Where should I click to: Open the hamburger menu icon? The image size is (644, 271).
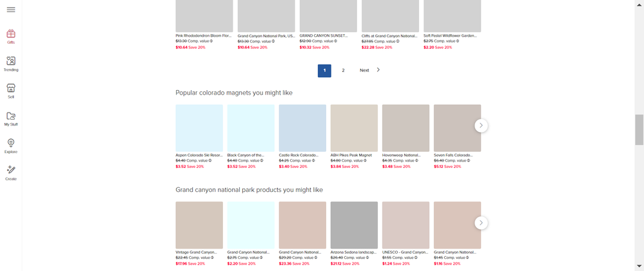coord(11,10)
